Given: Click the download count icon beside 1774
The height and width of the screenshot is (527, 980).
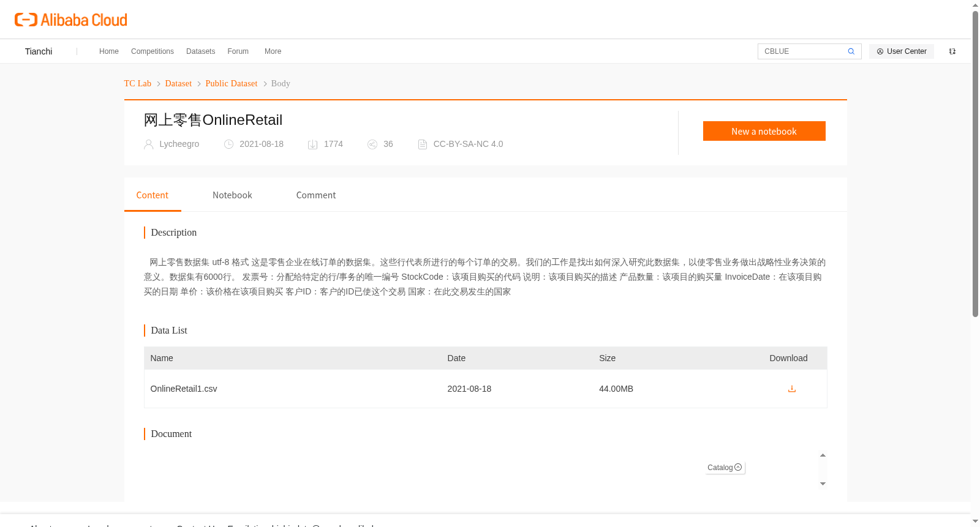Looking at the screenshot, I should pyautogui.click(x=313, y=144).
